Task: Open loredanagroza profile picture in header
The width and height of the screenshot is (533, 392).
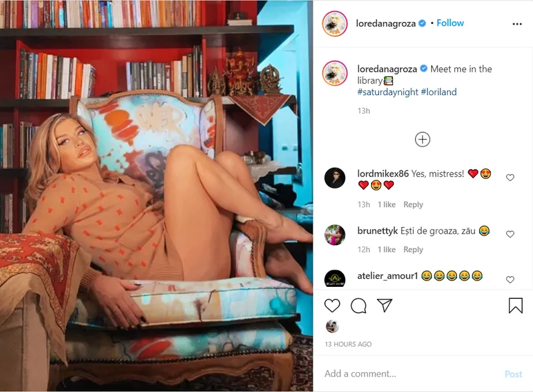Action: coord(335,23)
